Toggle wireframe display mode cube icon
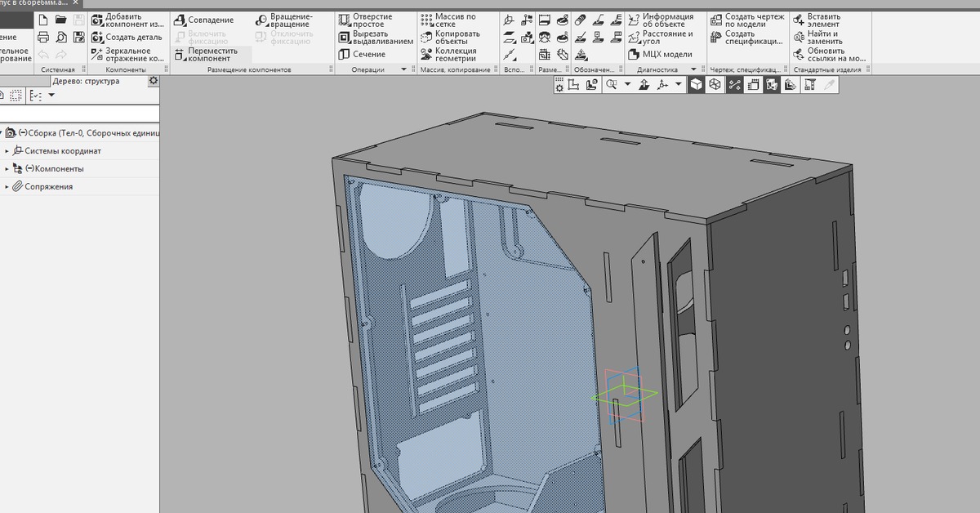980x513 pixels. coord(715,84)
